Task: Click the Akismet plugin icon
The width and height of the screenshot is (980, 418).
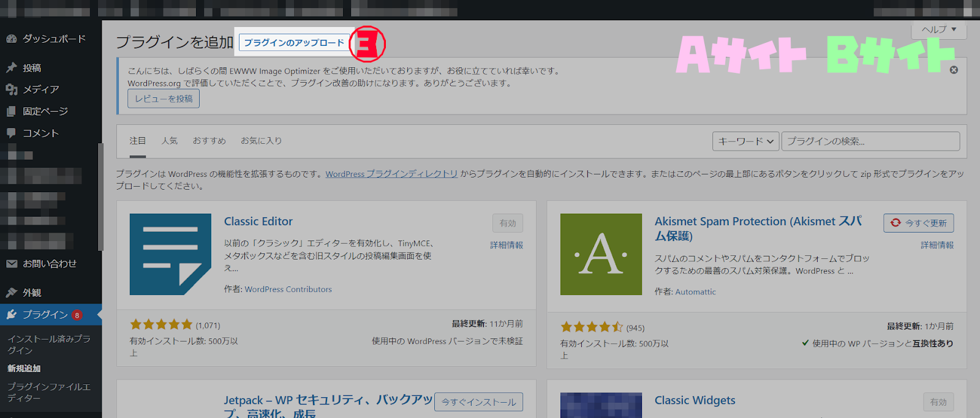Action: [x=601, y=254]
